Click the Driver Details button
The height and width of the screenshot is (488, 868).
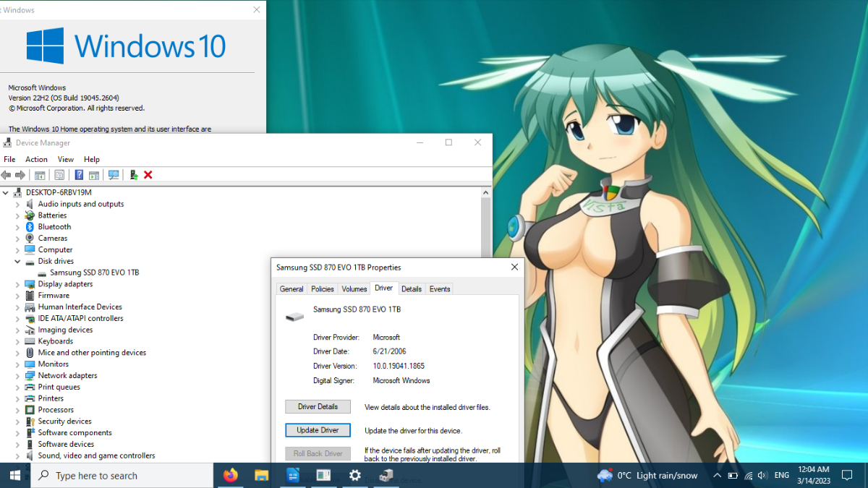click(318, 406)
